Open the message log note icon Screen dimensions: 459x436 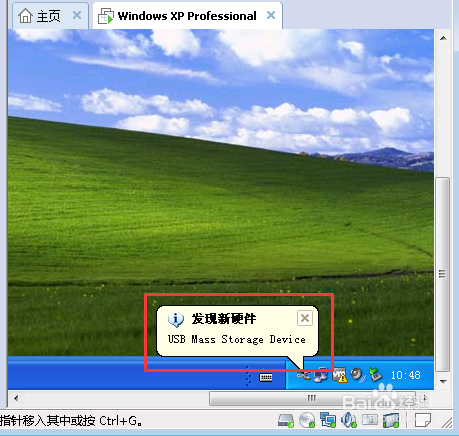coord(423,420)
